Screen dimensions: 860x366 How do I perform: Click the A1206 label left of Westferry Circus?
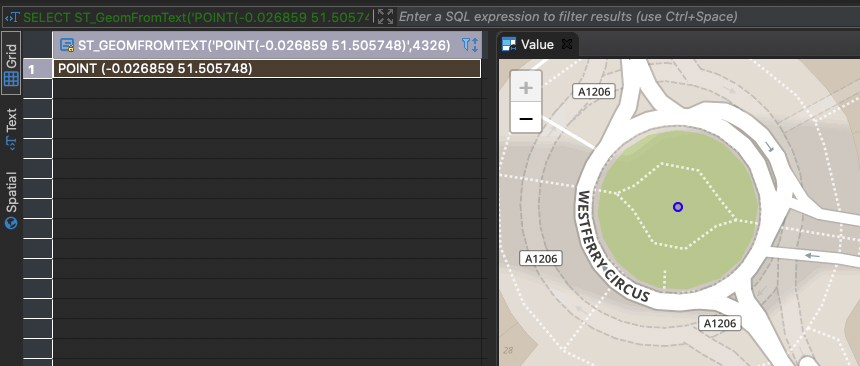(541, 258)
